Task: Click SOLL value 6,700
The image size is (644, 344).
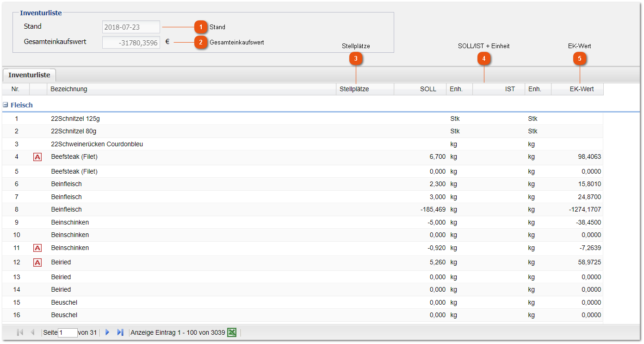Action: click(x=437, y=157)
